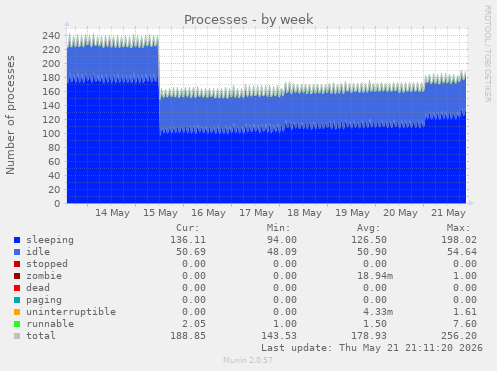Viewport: 497px width, 371px height.
Task: Click the '21 May' x-axis label
Action: tap(449, 213)
